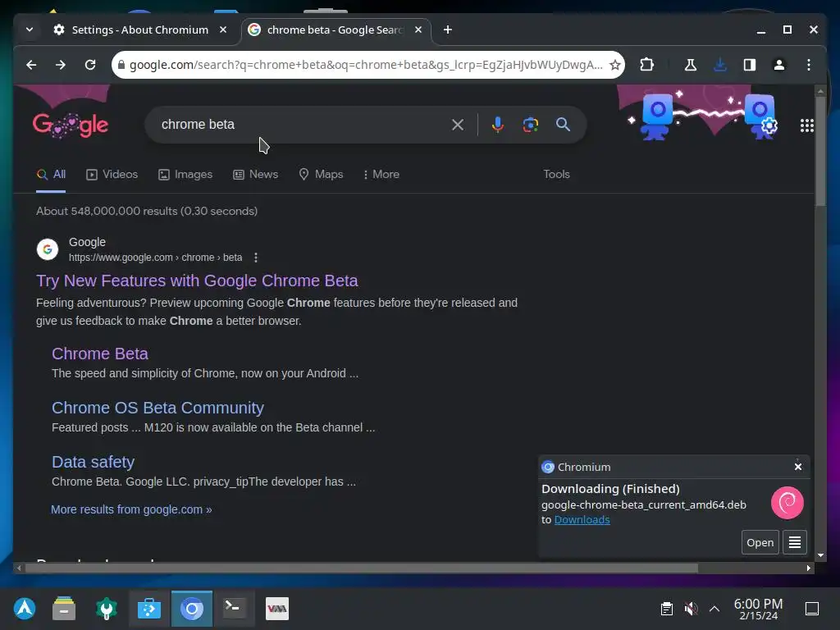Open the terminal from taskbar

tap(234, 608)
